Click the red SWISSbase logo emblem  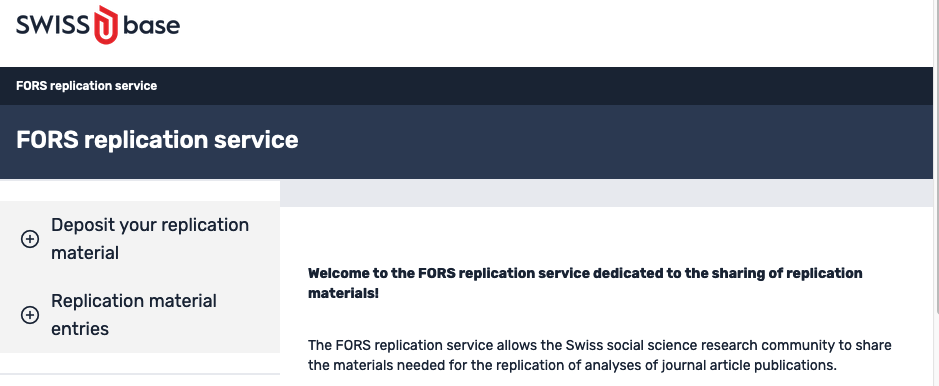106,25
